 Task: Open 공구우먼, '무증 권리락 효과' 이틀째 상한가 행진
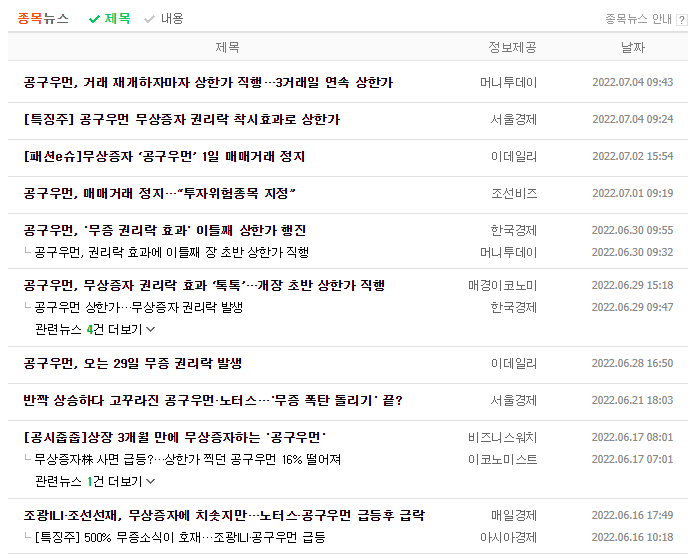[x=165, y=231]
